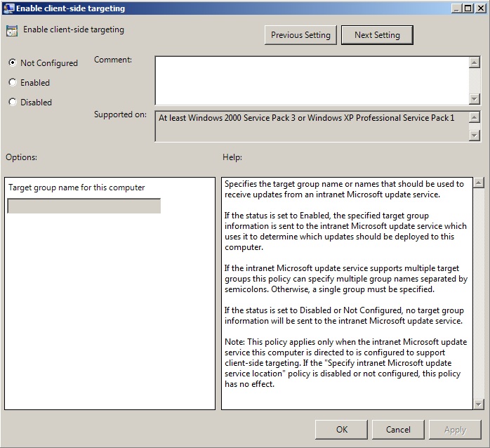Go to Next Setting

pyautogui.click(x=377, y=35)
